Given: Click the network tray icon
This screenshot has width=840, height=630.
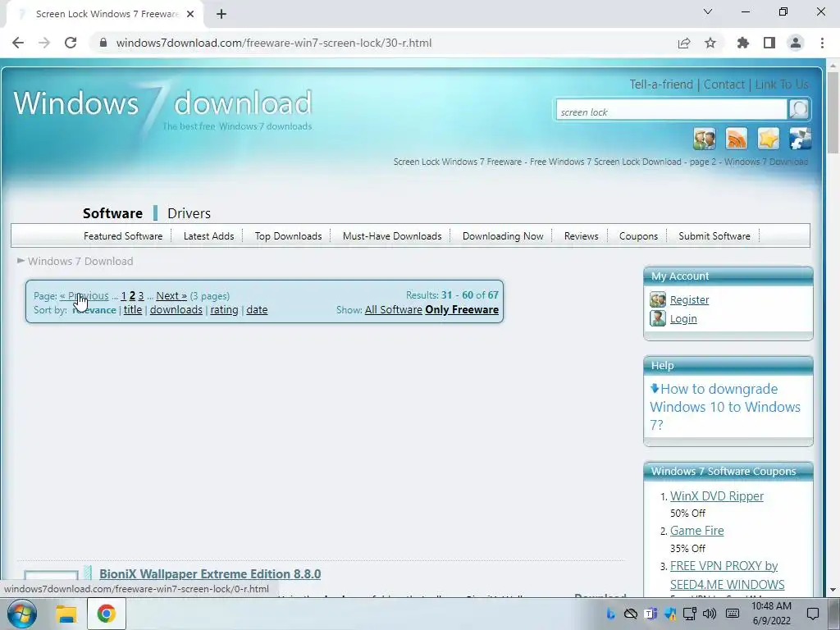Looking at the screenshot, I should coord(689,614).
